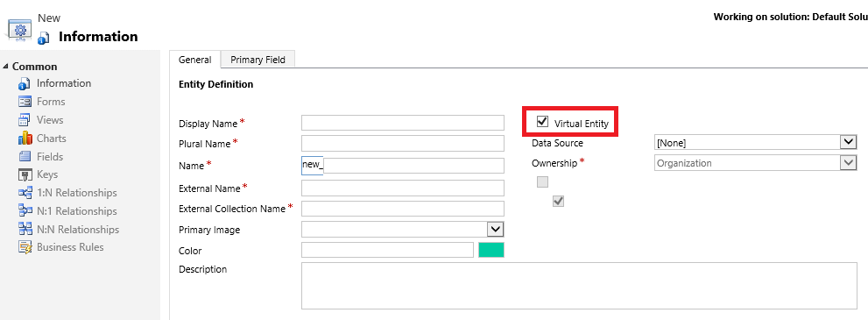This screenshot has height=320, width=868.
Task: Go to the Views section
Action: 50,119
